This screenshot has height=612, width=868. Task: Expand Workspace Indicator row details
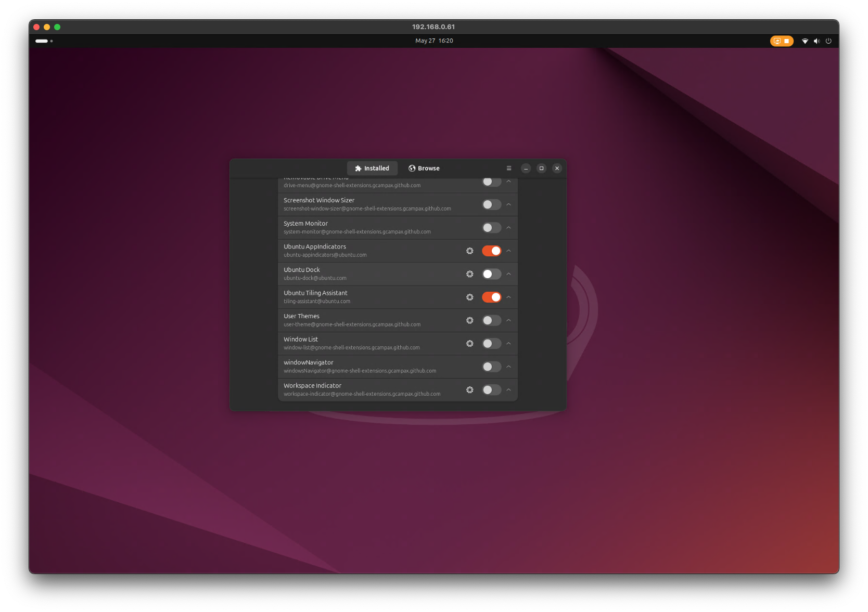point(508,390)
